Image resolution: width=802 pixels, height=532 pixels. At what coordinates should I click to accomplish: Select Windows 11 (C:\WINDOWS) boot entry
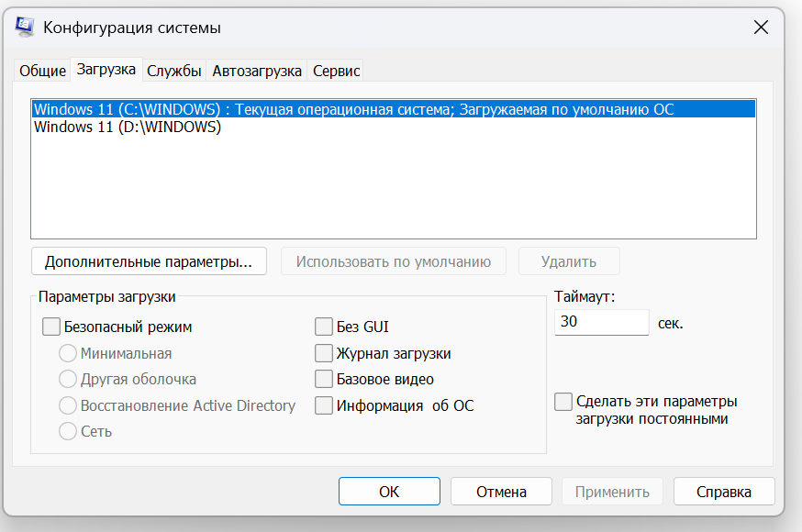pos(353,109)
